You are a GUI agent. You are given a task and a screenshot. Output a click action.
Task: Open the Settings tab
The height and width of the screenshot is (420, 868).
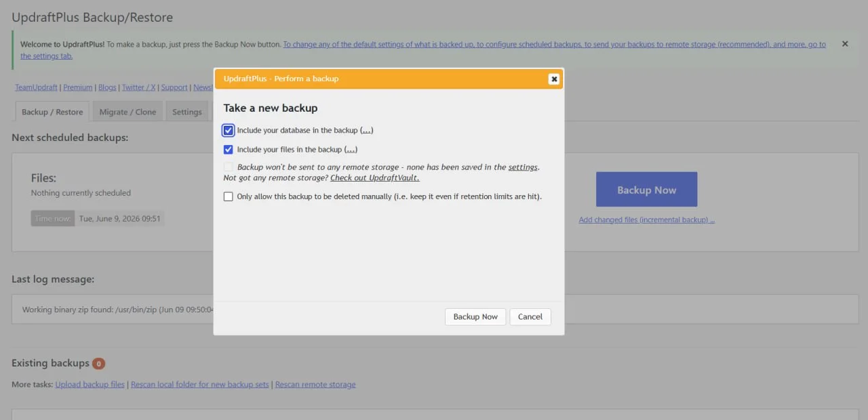(187, 112)
